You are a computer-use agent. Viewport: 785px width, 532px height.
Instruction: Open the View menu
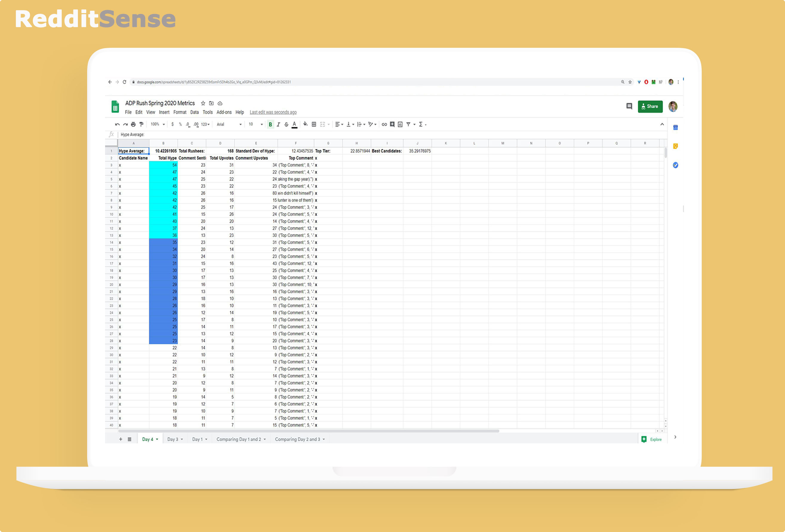click(x=151, y=112)
